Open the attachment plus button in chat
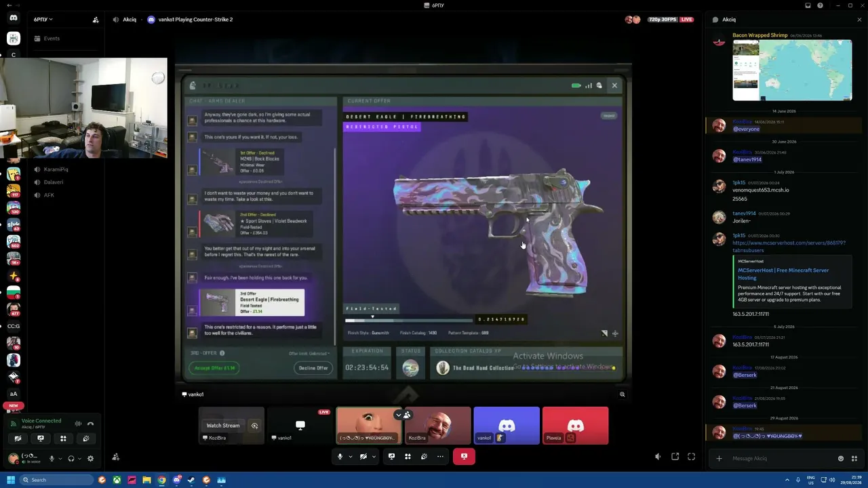The height and width of the screenshot is (488, 868). 719,459
